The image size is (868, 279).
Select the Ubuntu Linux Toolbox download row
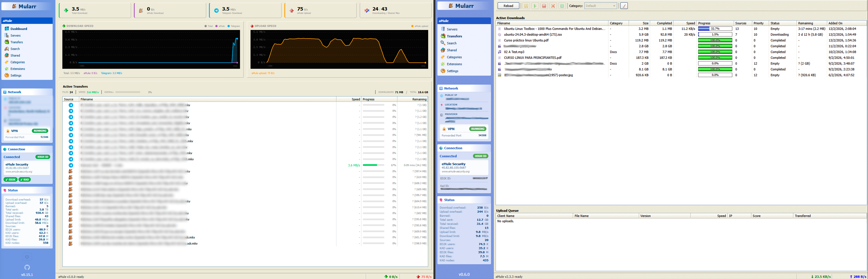(681, 29)
